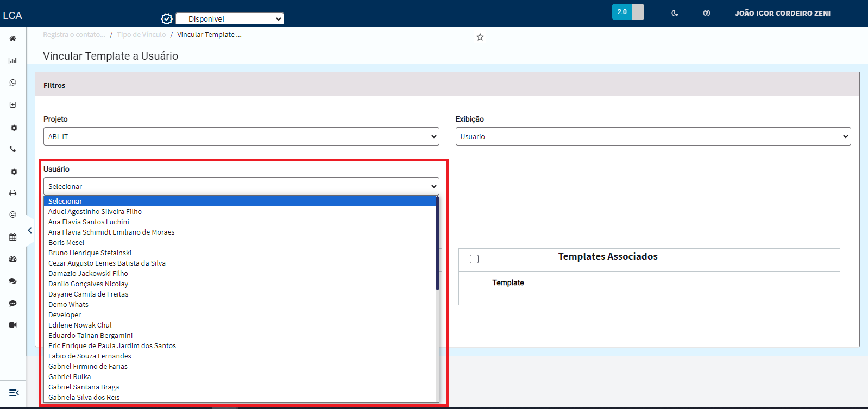The height and width of the screenshot is (409, 868).
Task: Choose Danilo Gonçalves Nicolay
Action: pyautogui.click(x=240, y=284)
